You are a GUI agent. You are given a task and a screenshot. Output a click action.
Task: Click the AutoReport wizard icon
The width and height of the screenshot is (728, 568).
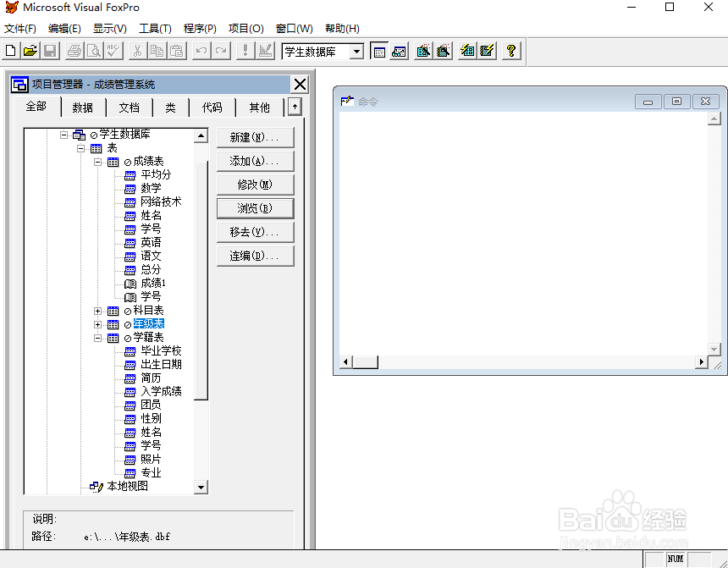[x=487, y=51]
